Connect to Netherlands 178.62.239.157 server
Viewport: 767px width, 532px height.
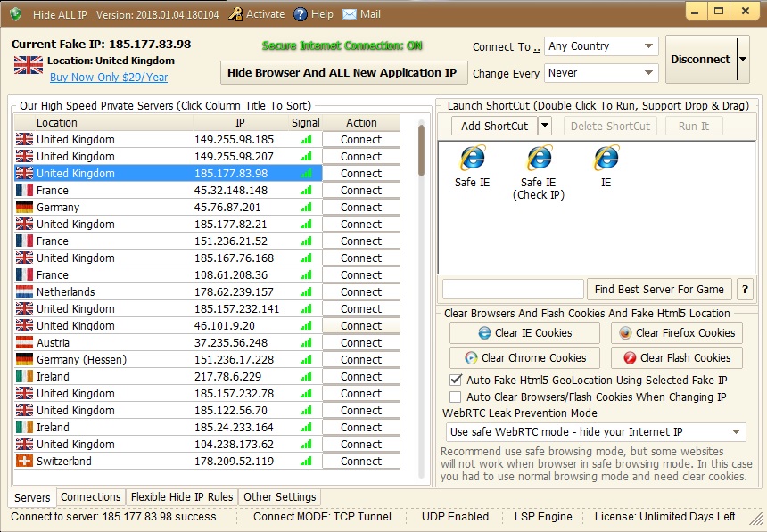coord(361,292)
